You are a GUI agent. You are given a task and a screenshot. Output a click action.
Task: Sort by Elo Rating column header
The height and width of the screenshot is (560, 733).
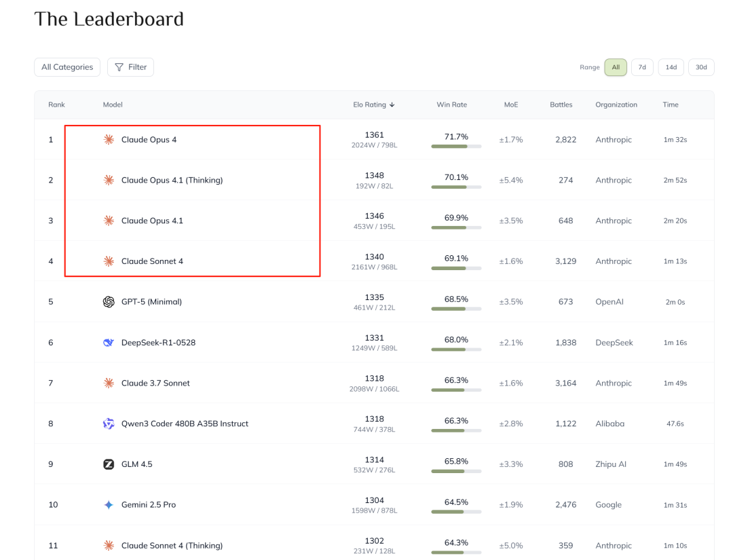tap(373, 105)
